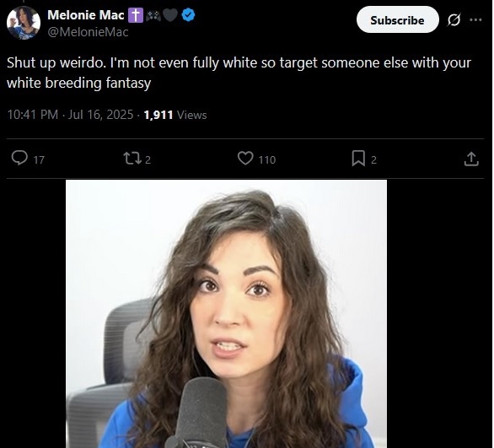Open the Melonie Mac profile avatar
494x448 pixels.
24,23
